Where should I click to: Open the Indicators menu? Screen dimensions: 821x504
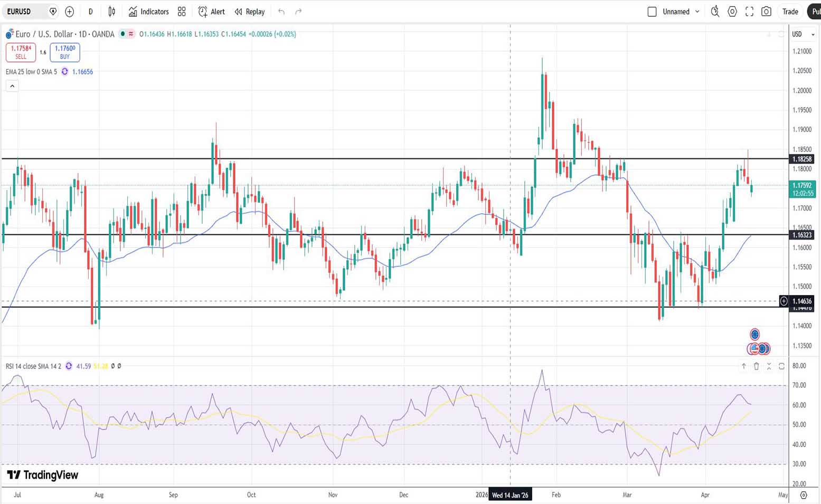(148, 12)
